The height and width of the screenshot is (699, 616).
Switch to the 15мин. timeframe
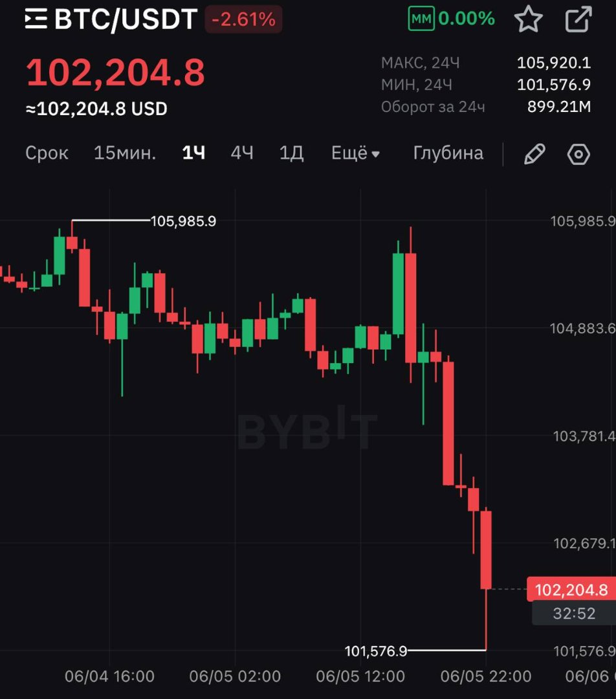[x=125, y=153]
